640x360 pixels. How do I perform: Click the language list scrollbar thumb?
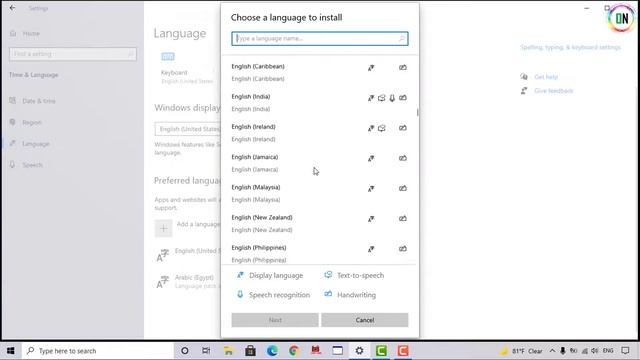pos(417,112)
